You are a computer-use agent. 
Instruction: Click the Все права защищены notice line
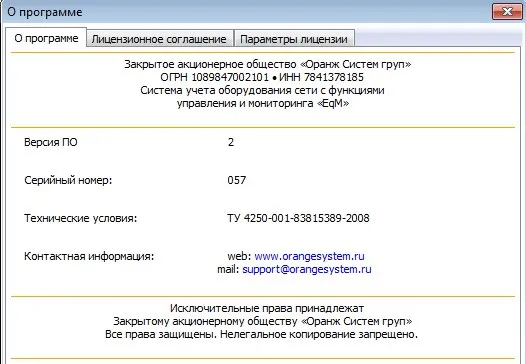[261, 334]
